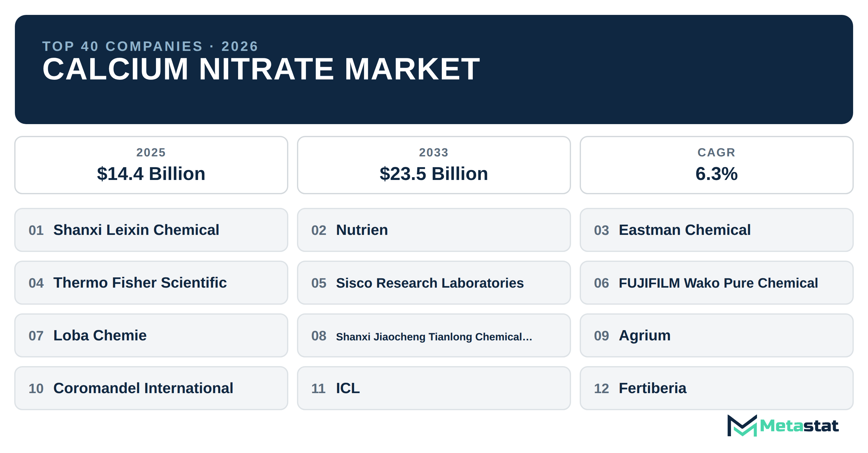Click the Top 40 Companies 2026 subtitle
This screenshot has height=453, width=868.
[x=150, y=46]
